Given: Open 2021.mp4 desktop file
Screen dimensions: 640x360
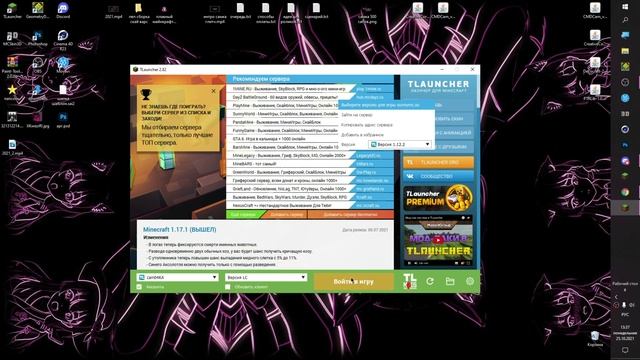Looking at the screenshot, I should [113, 11].
